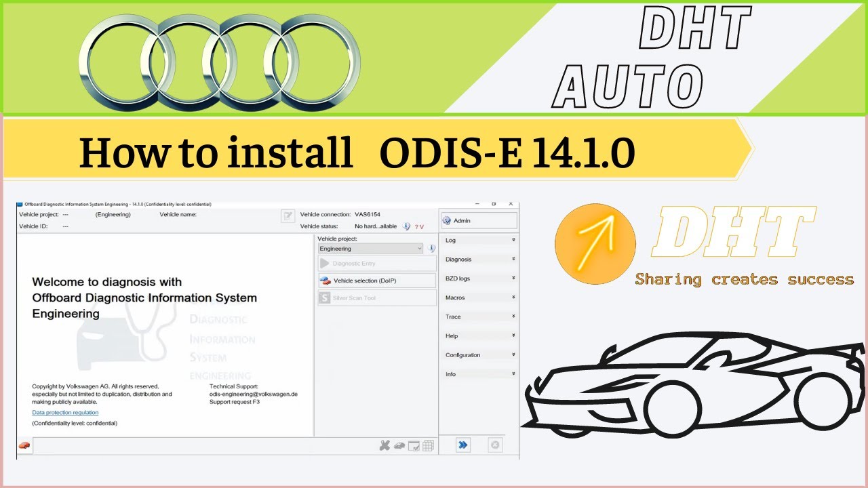Click the Silver Scan Tool button

377,298
